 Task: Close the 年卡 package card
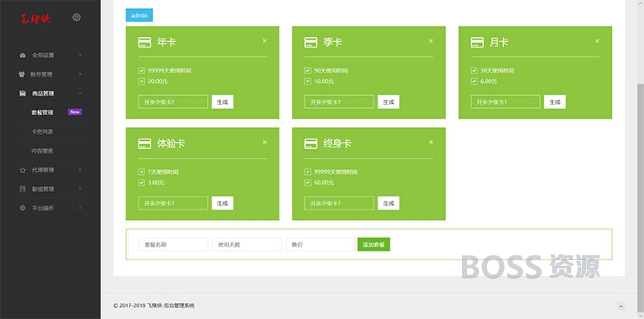tap(265, 41)
